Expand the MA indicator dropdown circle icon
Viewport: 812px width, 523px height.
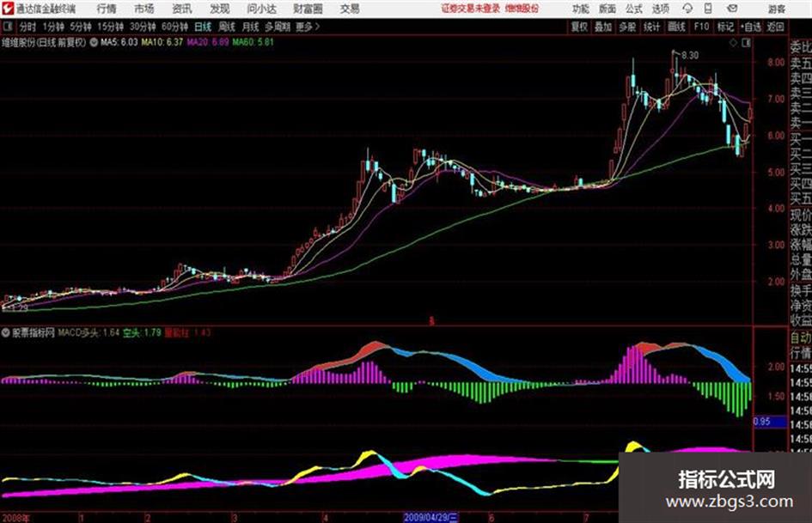pyautogui.click(x=94, y=42)
